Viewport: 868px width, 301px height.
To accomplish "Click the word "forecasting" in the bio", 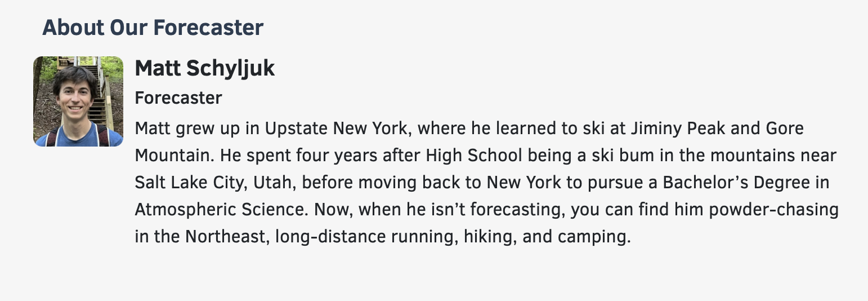I will (517, 210).
